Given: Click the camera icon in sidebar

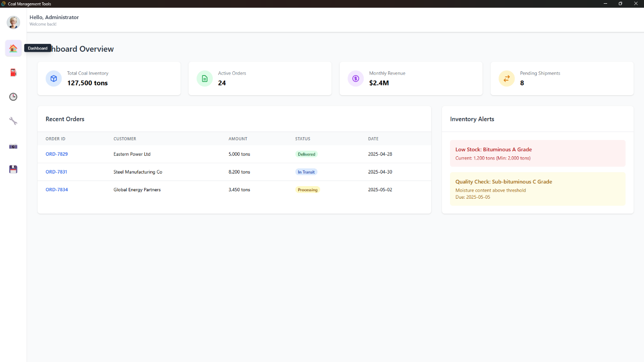Looking at the screenshot, I should (13, 146).
